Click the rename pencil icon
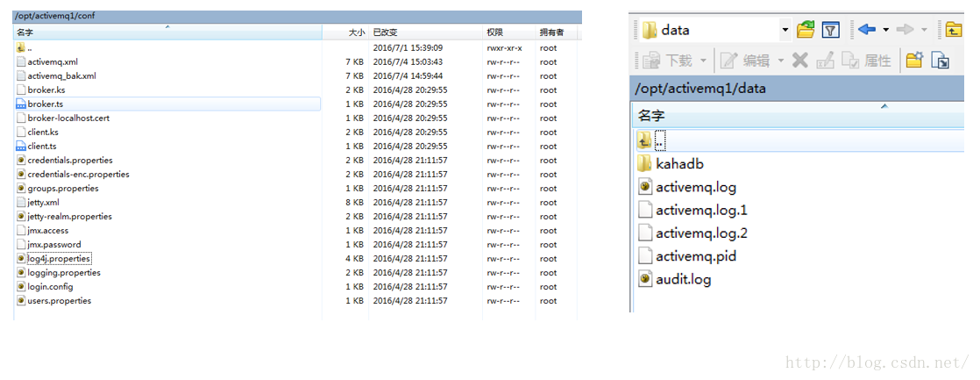 tap(826, 60)
